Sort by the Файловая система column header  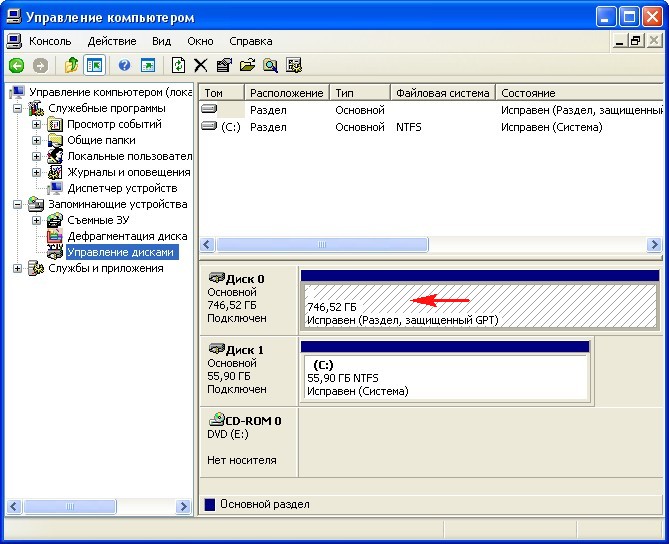[443, 93]
